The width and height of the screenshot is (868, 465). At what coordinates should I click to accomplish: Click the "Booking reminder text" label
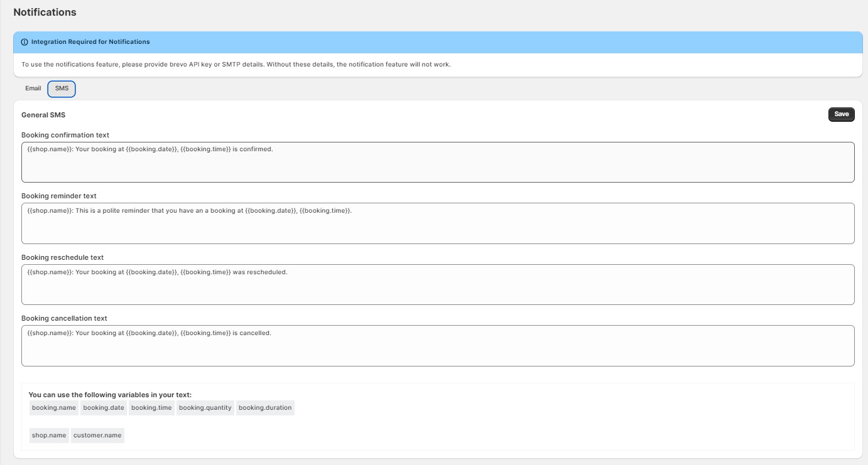pyautogui.click(x=59, y=196)
